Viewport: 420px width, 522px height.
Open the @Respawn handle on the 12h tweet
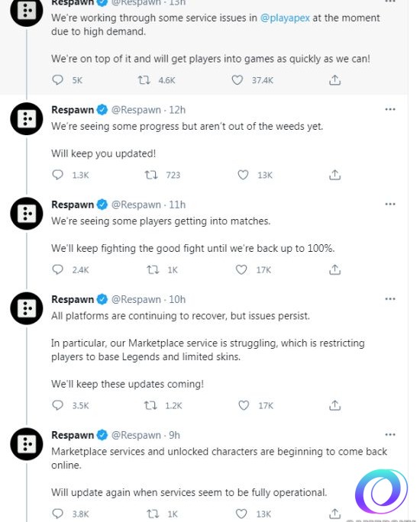[x=136, y=110]
